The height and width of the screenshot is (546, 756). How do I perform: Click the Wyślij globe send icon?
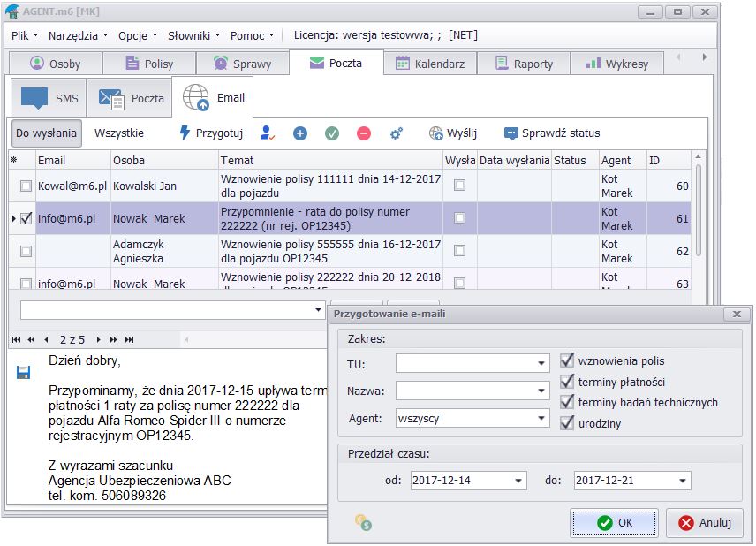(436, 133)
